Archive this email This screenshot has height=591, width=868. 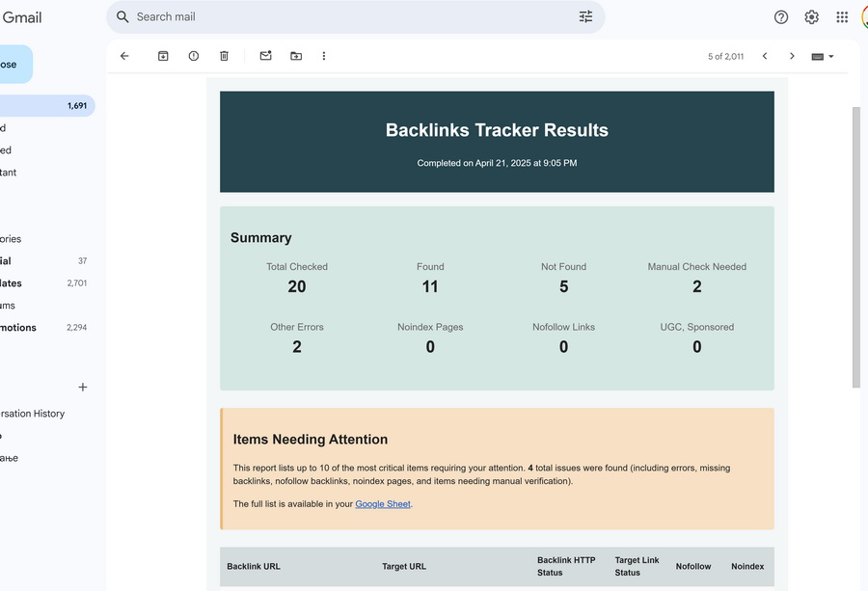(x=163, y=56)
